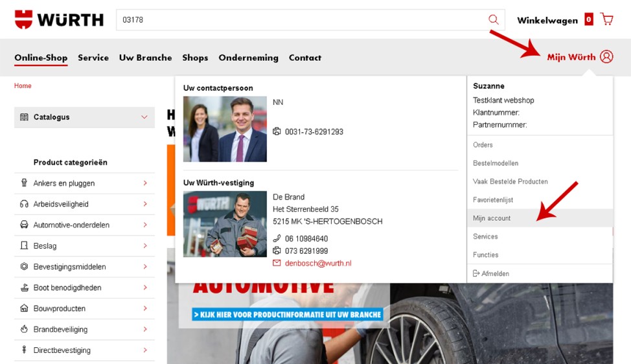The image size is (631, 364).
Task: Expand Automotive-onderdelen chevron
Action: point(145,225)
